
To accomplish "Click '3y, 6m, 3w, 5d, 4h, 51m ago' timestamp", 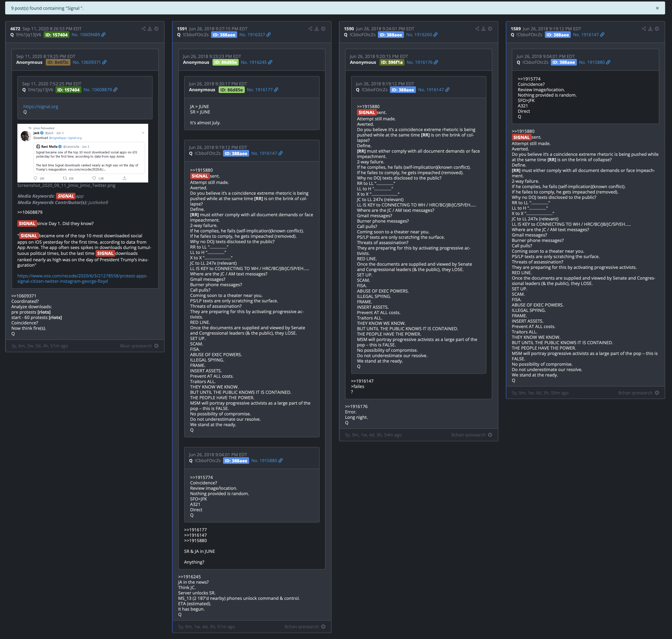I will pyautogui.click(x=40, y=346).
